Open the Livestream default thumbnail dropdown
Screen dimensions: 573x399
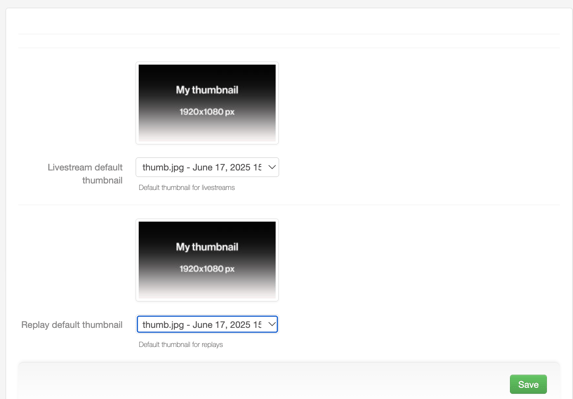pos(207,167)
